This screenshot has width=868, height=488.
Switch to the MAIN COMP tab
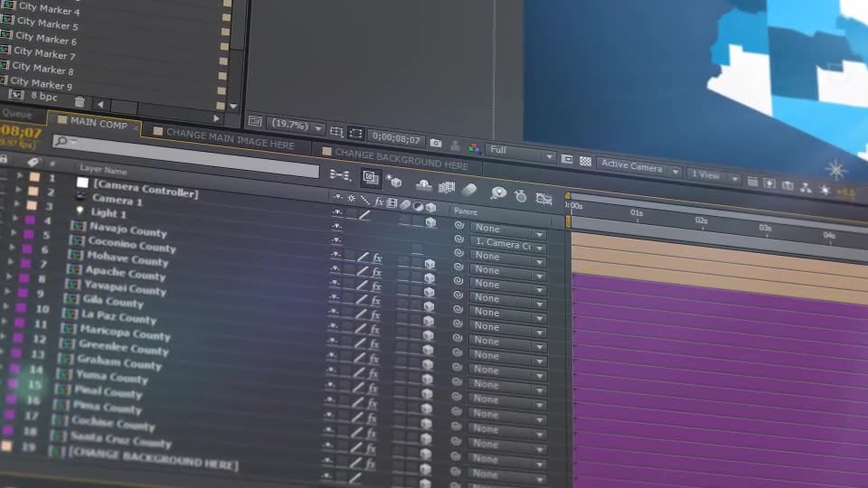coord(99,124)
